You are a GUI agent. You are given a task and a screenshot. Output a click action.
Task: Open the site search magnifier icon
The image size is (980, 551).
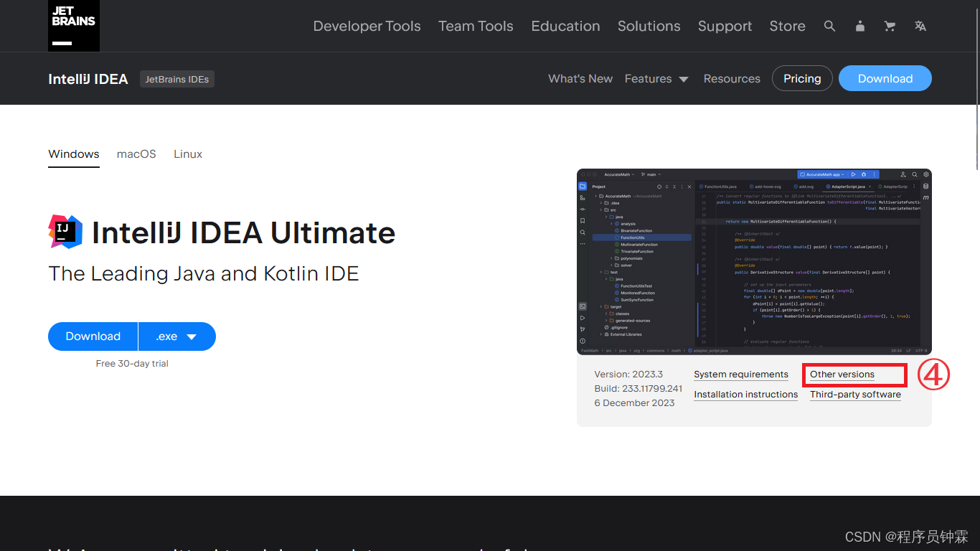point(830,26)
